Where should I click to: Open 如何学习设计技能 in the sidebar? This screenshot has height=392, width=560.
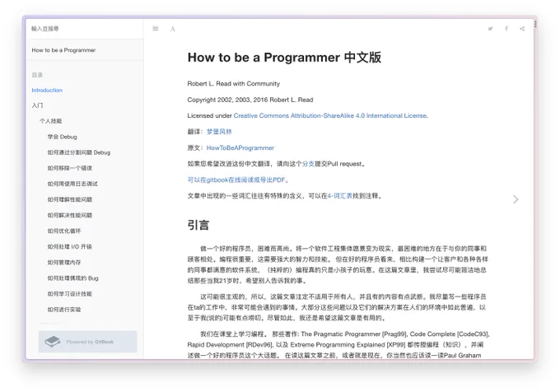pos(70,294)
